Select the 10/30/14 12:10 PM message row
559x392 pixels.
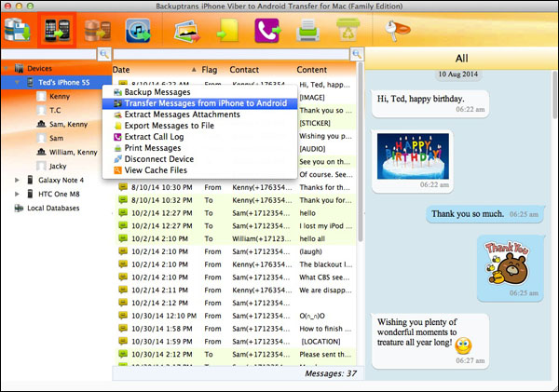click(236, 316)
